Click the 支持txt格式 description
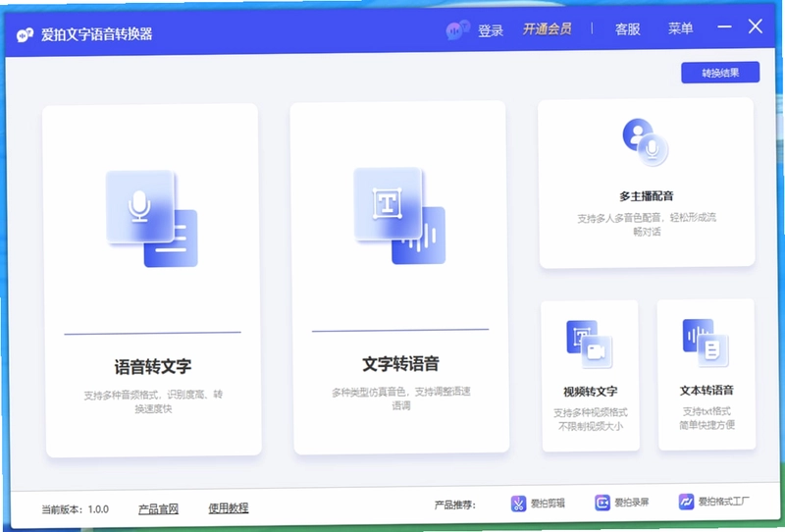The width and height of the screenshot is (785, 532). [706, 418]
